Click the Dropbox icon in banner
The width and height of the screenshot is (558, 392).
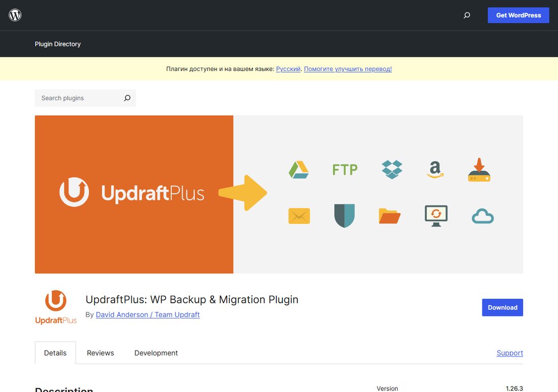click(x=392, y=169)
